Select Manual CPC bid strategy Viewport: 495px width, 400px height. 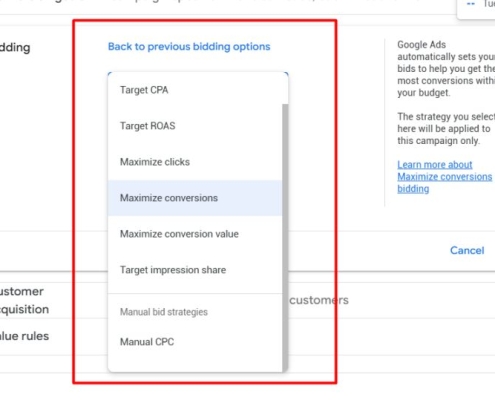(195, 342)
